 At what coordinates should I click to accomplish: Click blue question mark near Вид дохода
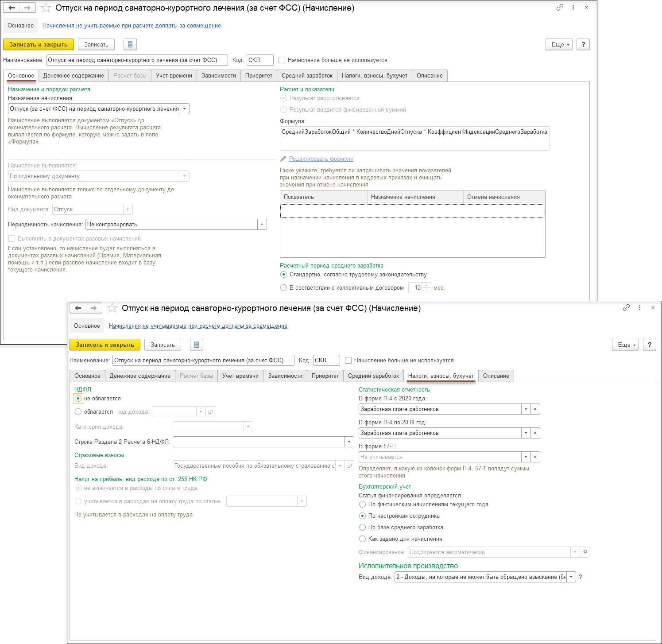point(581,577)
